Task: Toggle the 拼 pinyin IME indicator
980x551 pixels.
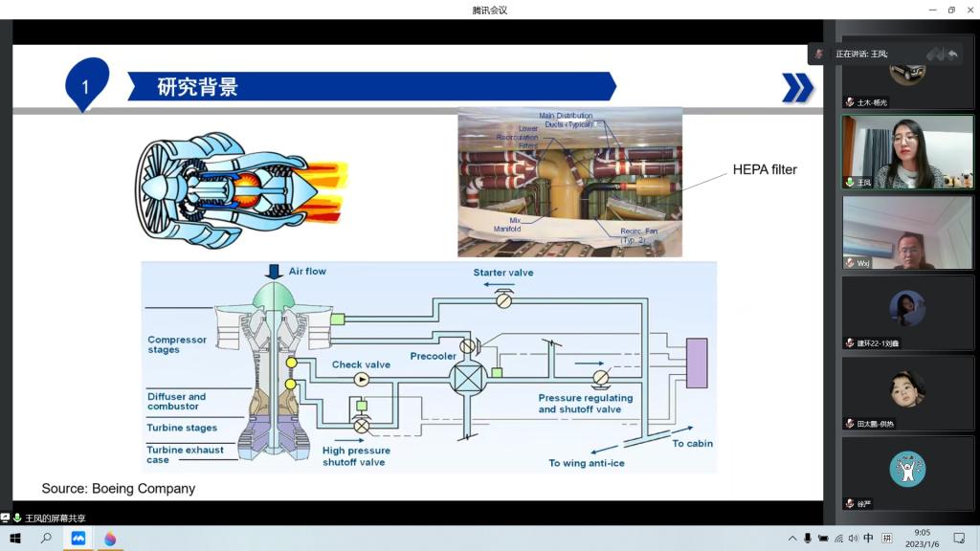Action: pyautogui.click(x=886, y=539)
